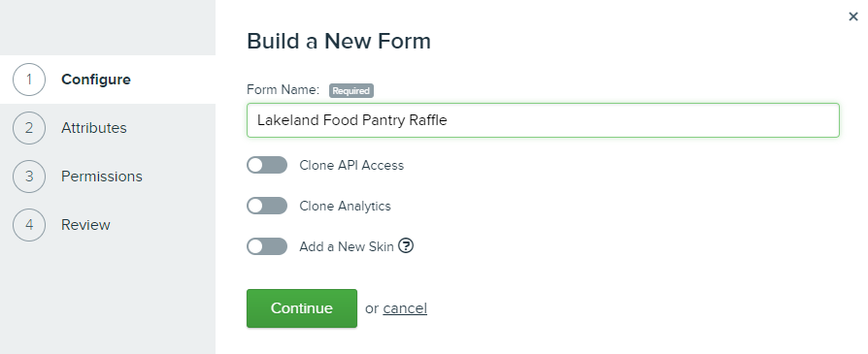Click the Add a New Skin label text
This screenshot has height=354, width=868.
[x=347, y=246]
